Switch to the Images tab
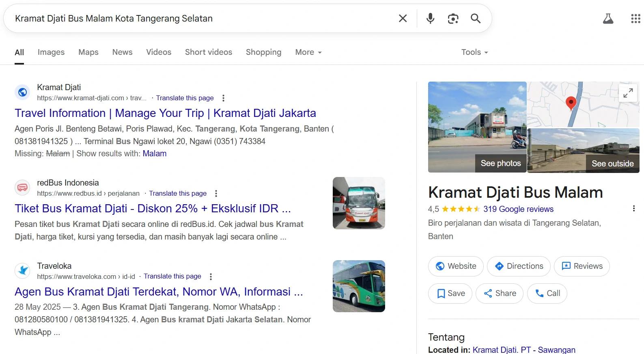644x354 pixels. [51, 52]
